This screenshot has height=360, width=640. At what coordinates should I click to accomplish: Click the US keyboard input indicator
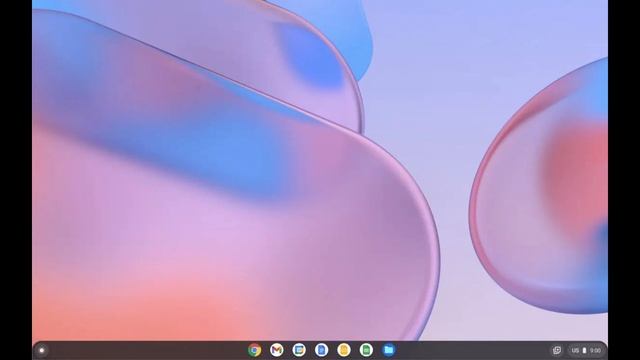pyautogui.click(x=575, y=350)
